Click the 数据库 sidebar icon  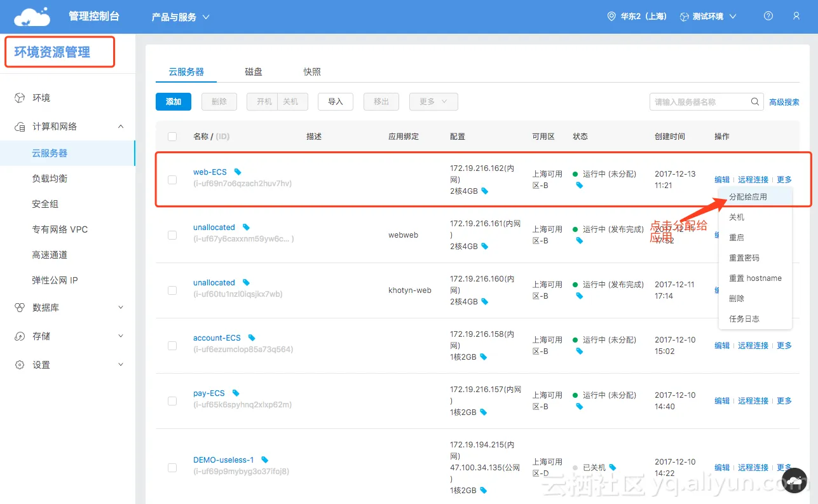click(x=20, y=308)
